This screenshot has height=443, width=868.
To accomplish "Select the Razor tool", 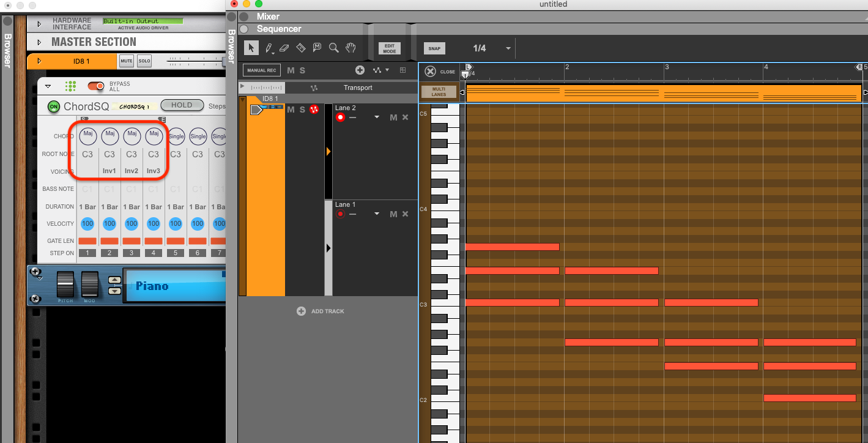I will pyautogui.click(x=300, y=48).
